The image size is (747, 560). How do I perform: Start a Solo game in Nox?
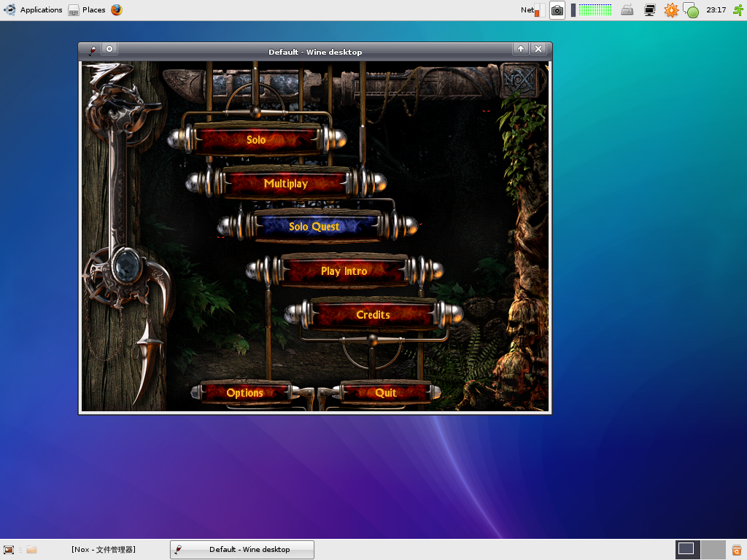pyautogui.click(x=256, y=140)
